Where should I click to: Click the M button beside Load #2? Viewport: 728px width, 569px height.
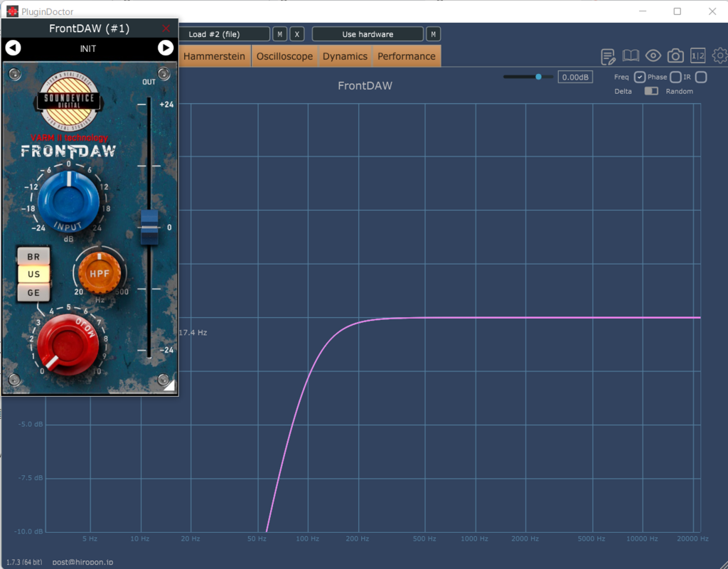[x=279, y=34]
